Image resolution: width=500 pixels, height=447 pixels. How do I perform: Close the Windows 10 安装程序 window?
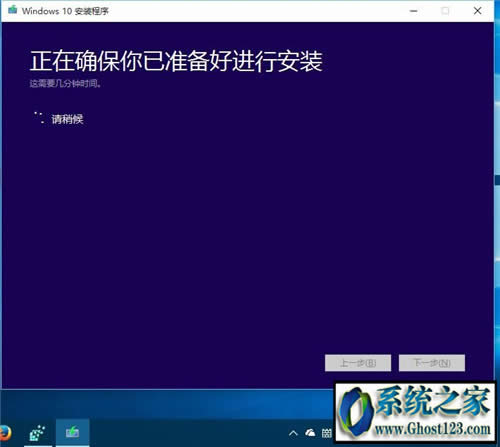[477, 11]
